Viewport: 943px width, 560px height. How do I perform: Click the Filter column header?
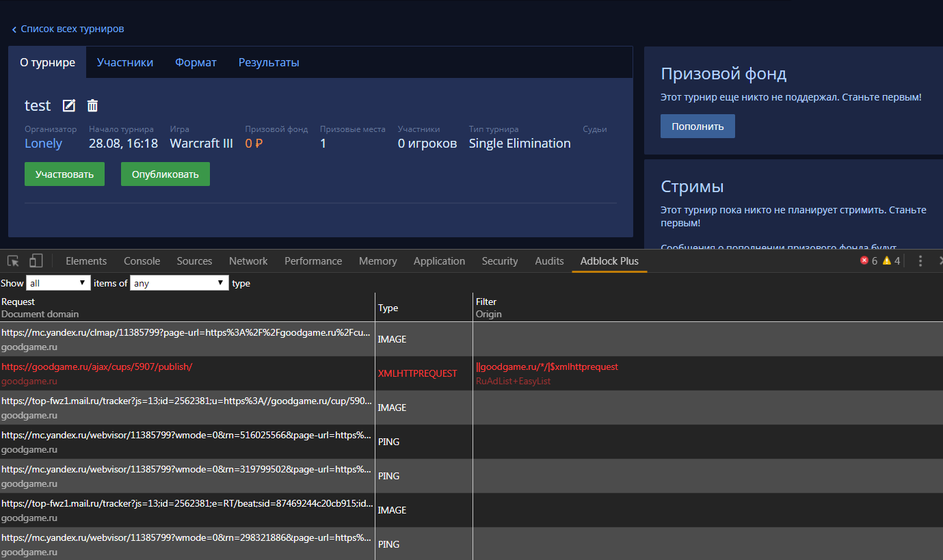[486, 302]
